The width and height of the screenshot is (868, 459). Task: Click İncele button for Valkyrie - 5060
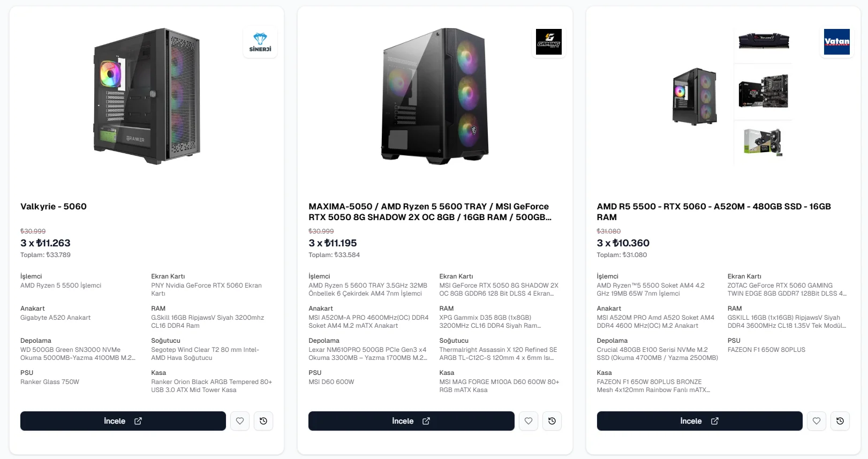123,421
